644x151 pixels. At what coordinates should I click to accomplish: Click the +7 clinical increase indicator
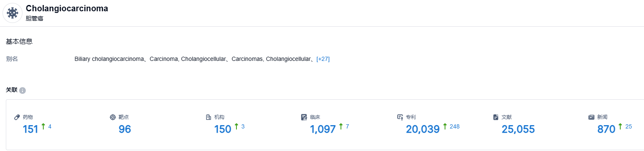[x=344, y=126]
